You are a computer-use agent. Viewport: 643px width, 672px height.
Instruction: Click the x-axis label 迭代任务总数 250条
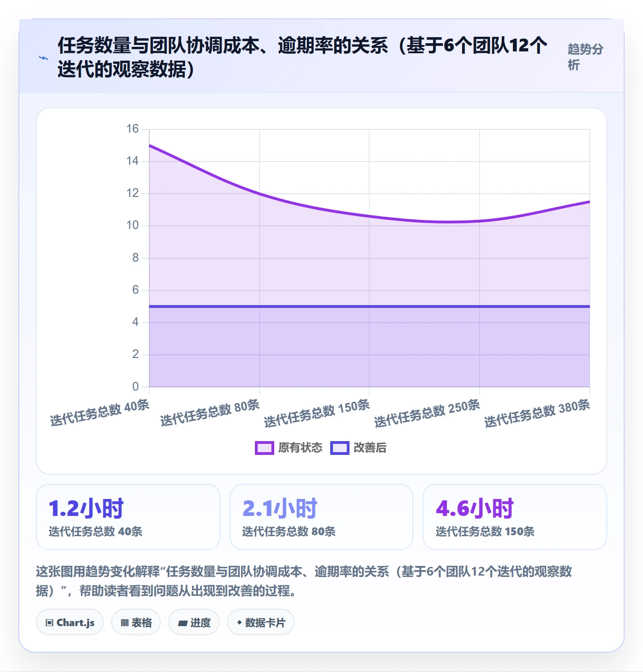coord(427,413)
